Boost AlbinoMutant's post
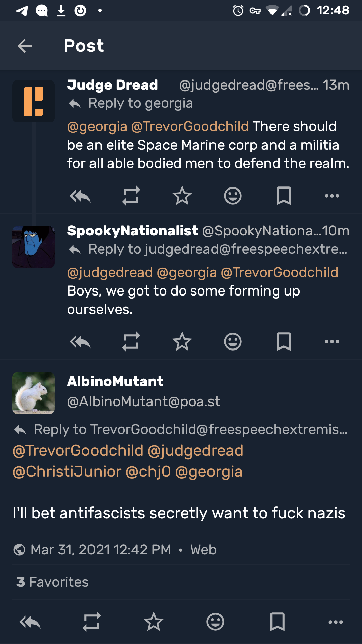Screen dimensions: 362x644 click(x=92, y=622)
